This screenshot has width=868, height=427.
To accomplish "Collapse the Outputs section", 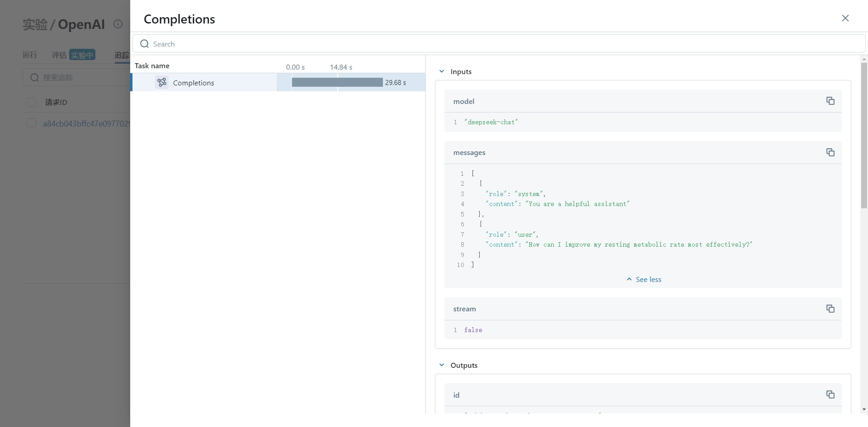I will [442, 365].
